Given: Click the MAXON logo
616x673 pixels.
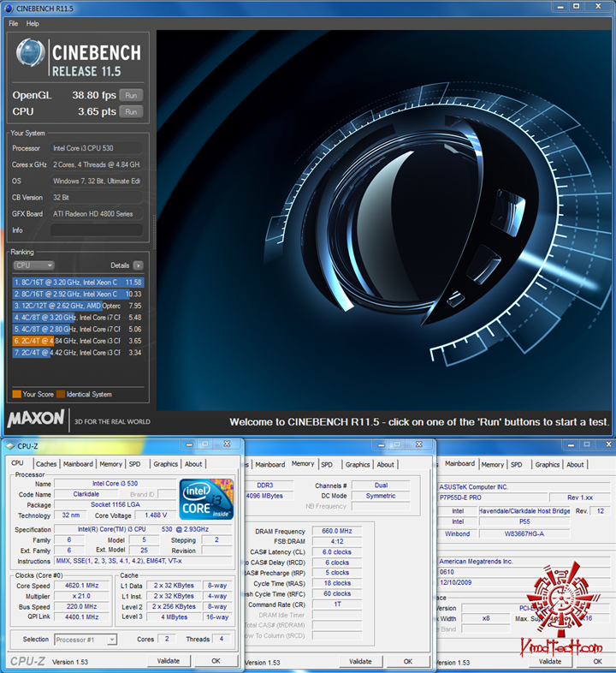Looking at the screenshot, I should (x=36, y=419).
